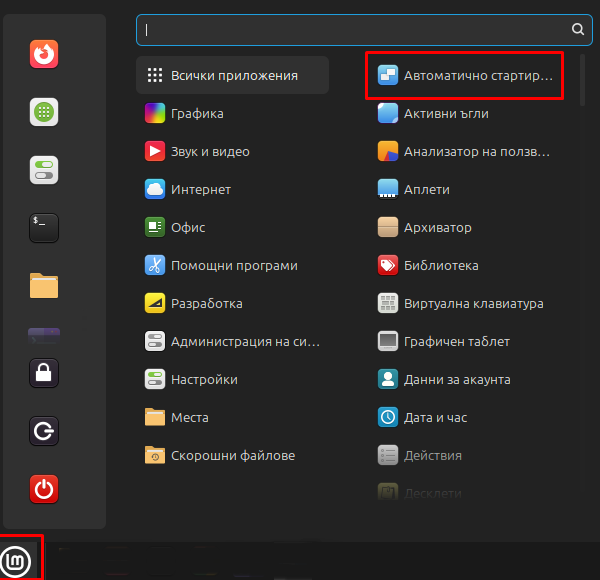Viewport: 600px width, 580px height.
Task: Open Действия settings
Action: 465,455
